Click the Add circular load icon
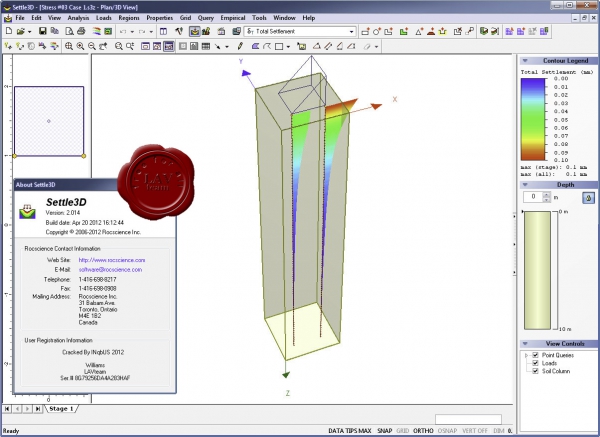600x437 pixels. tap(377, 31)
